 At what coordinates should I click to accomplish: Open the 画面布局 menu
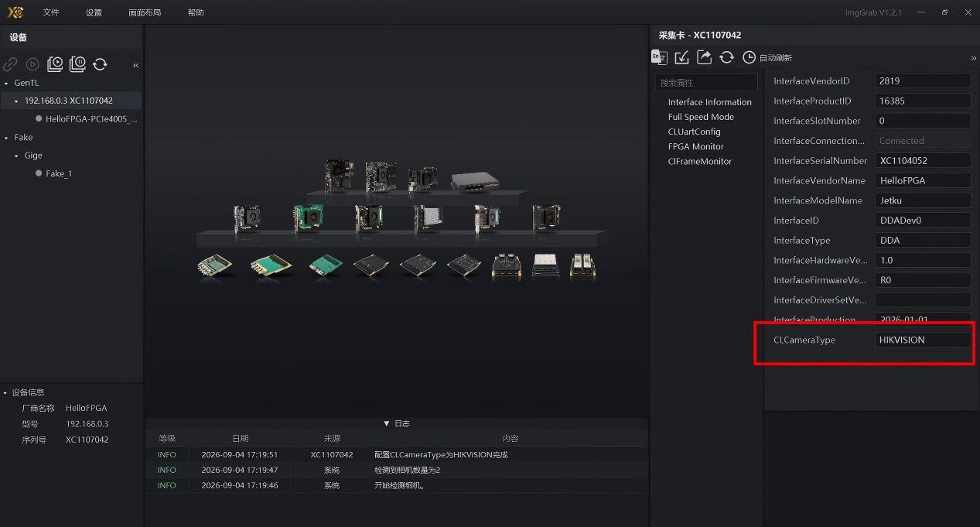(145, 12)
